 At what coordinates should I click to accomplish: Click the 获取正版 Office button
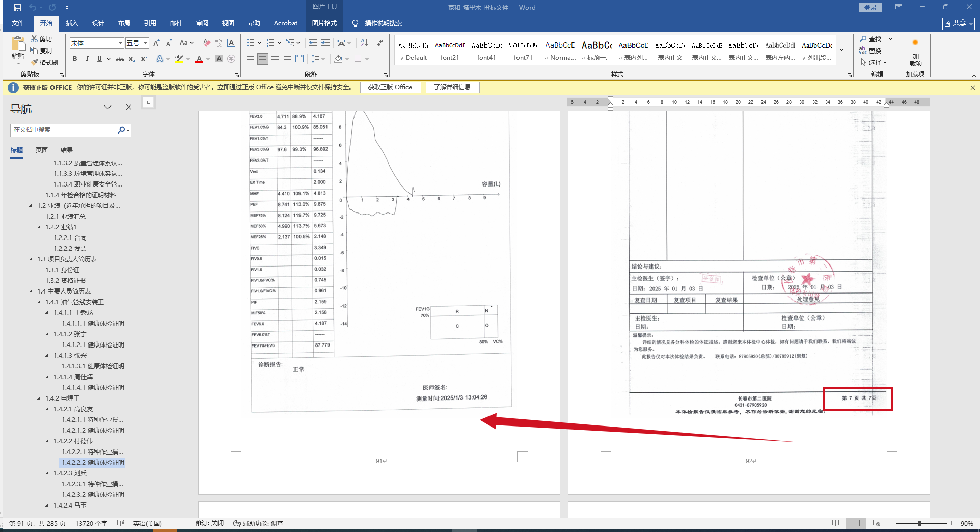tap(390, 87)
